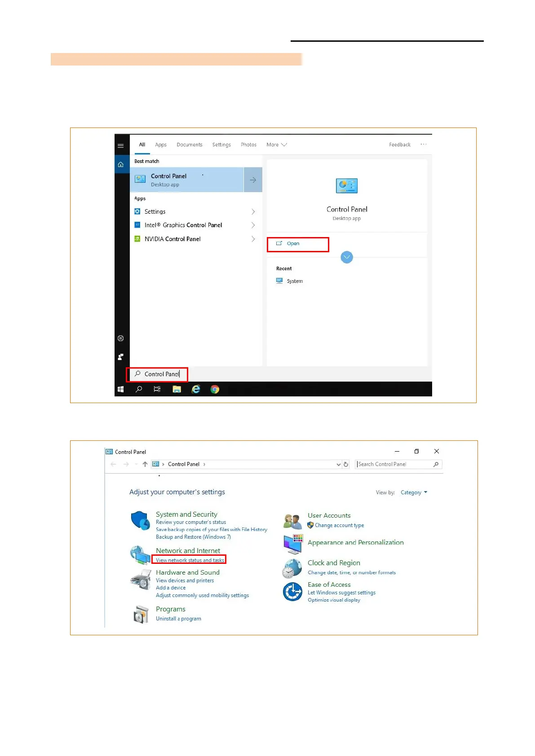The width and height of the screenshot is (535, 756).
Task: Click the System and Security shield icon
Action: tap(140, 521)
